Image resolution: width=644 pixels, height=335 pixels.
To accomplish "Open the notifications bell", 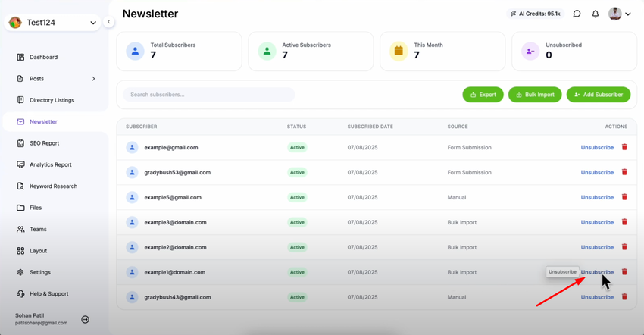I will click(x=596, y=14).
